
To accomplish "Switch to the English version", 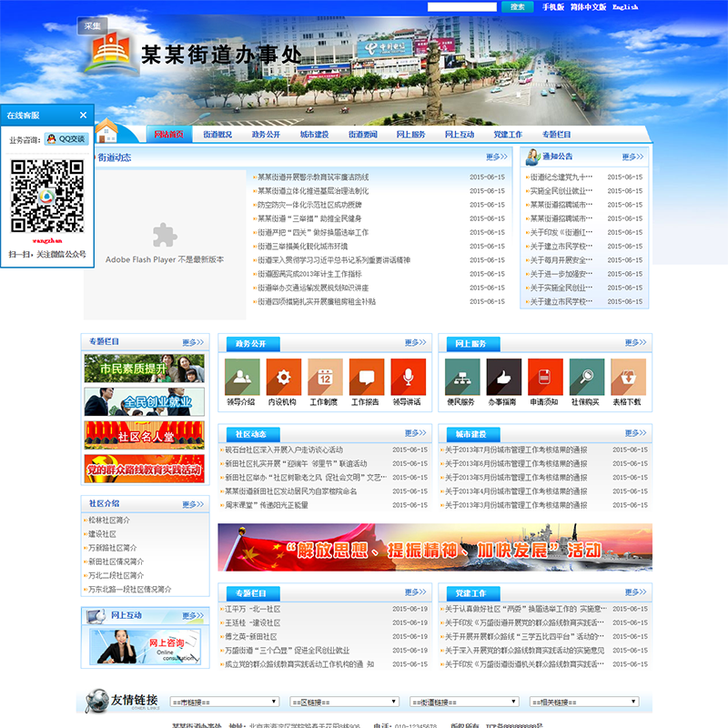I will point(625,7).
